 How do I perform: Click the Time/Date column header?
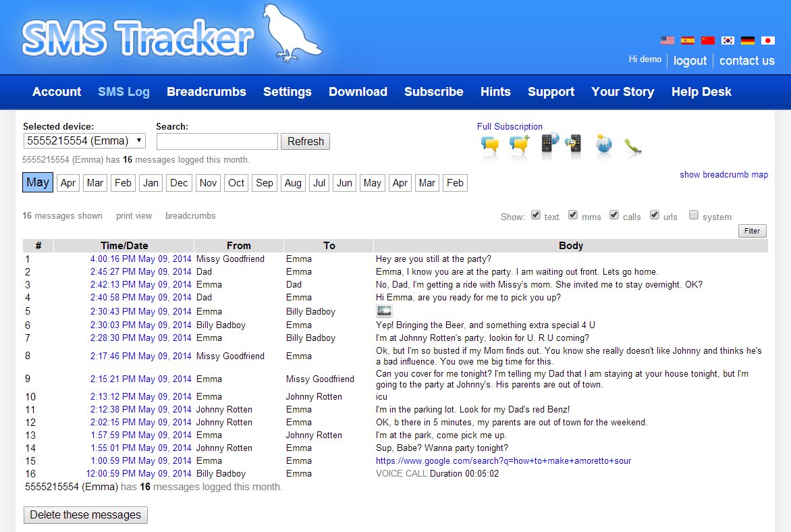coord(124,245)
